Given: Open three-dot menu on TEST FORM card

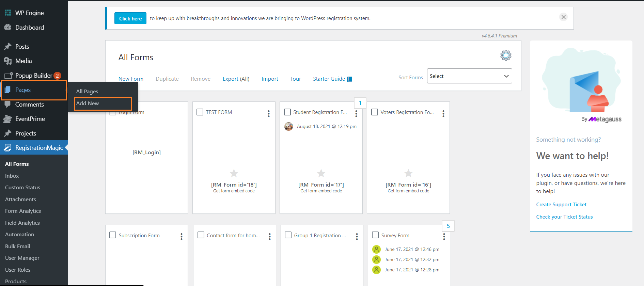Looking at the screenshot, I should point(269,113).
